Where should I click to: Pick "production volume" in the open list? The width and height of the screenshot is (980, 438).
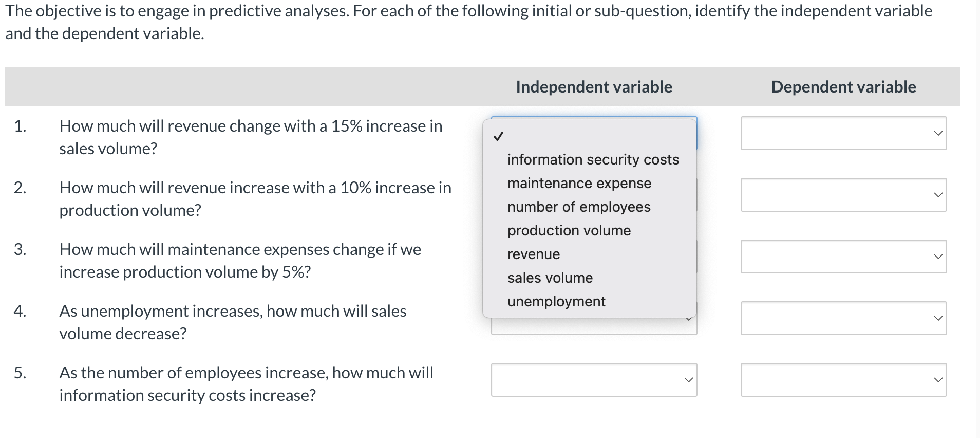point(569,230)
